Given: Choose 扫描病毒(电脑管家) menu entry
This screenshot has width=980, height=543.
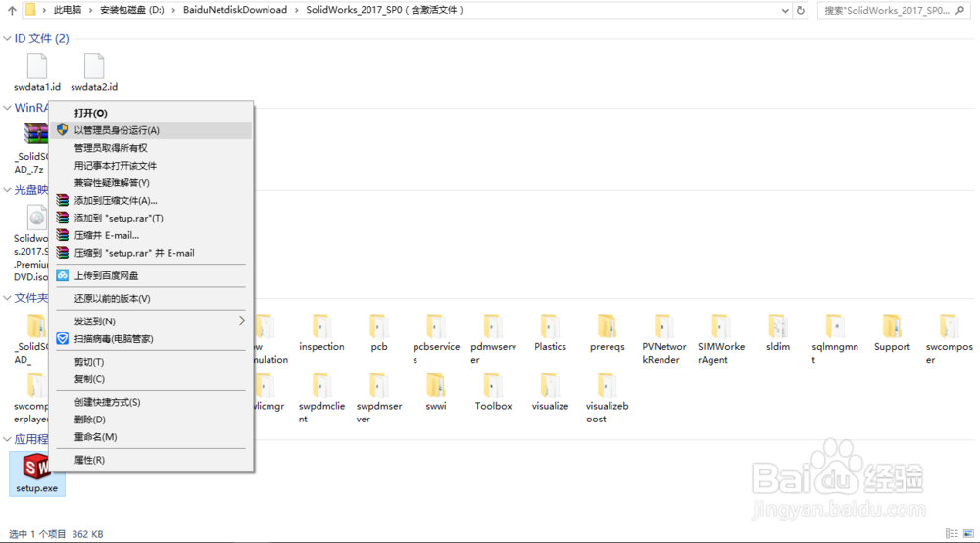Looking at the screenshot, I should coord(151,339).
